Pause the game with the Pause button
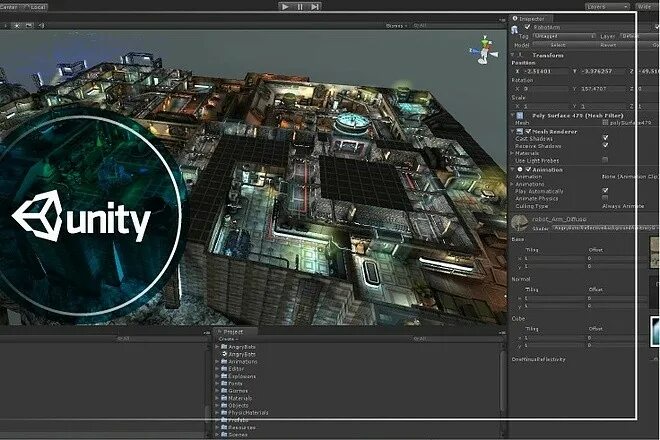Viewport: 660px width, 440px height. [300, 6]
